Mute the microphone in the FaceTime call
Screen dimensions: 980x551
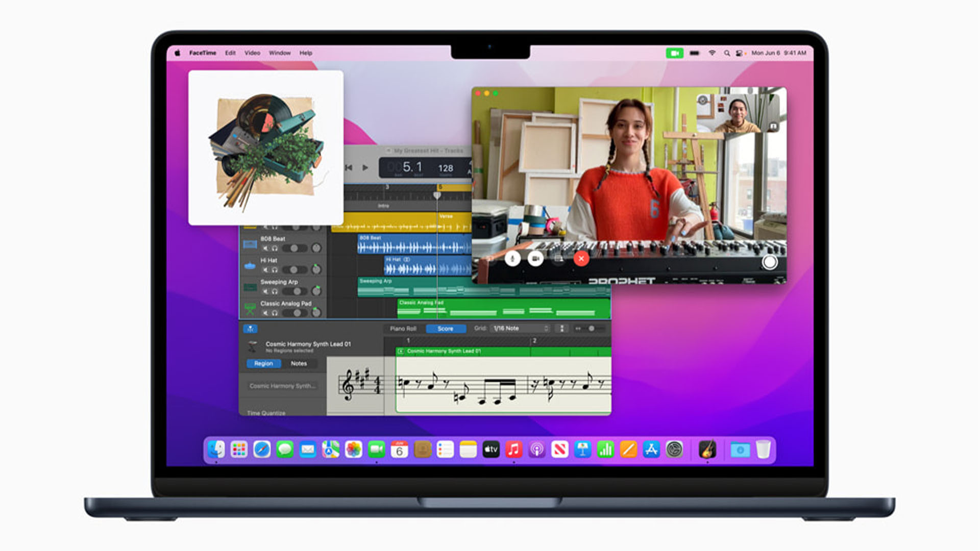tap(513, 259)
